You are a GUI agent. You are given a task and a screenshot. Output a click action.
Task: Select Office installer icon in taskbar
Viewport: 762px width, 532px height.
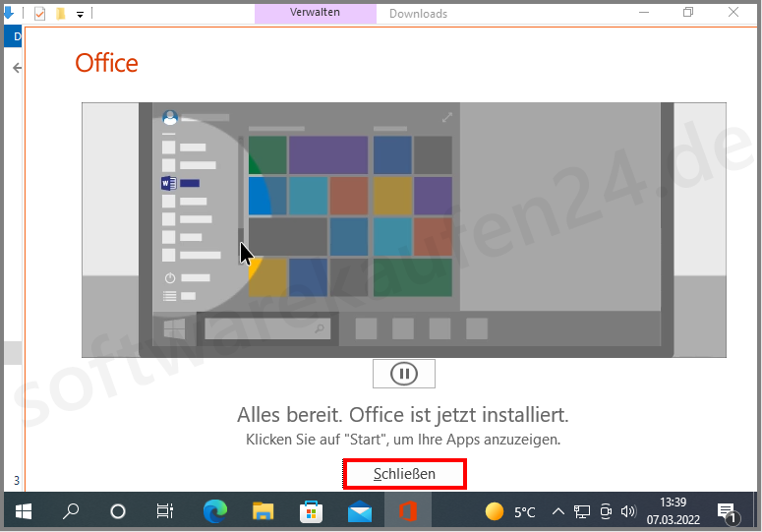click(x=408, y=511)
